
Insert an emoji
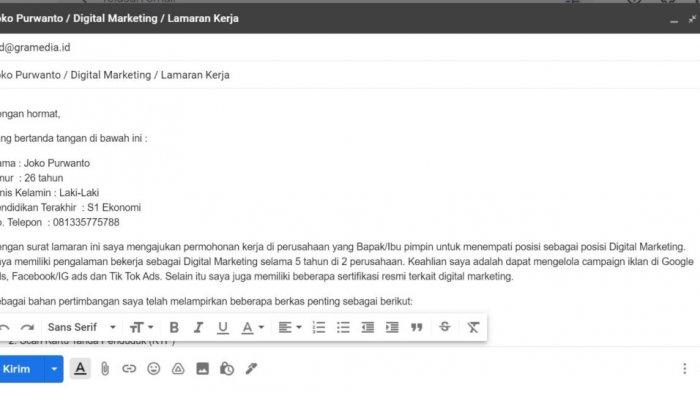coord(154,369)
